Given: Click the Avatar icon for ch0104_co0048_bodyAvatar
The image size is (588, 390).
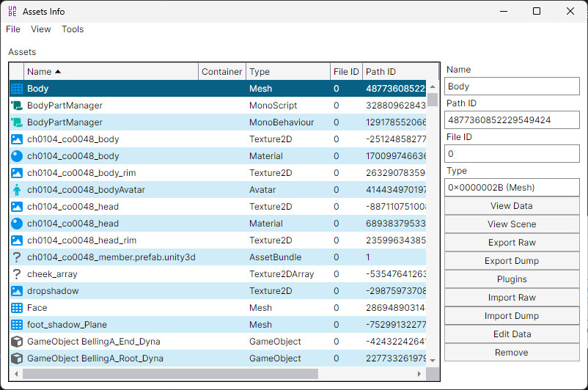Looking at the screenshot, I should 17,190.
